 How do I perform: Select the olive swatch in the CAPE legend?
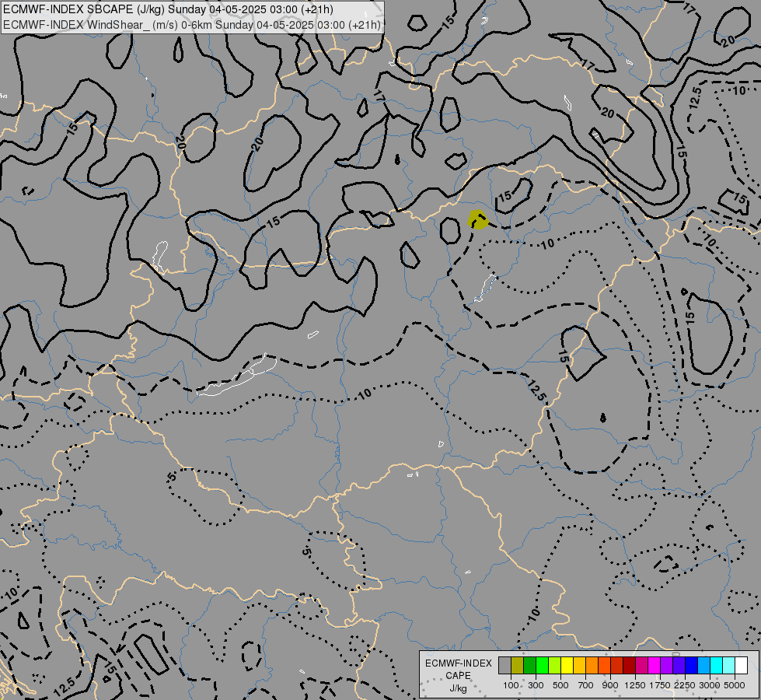click(x=518, y=665)
